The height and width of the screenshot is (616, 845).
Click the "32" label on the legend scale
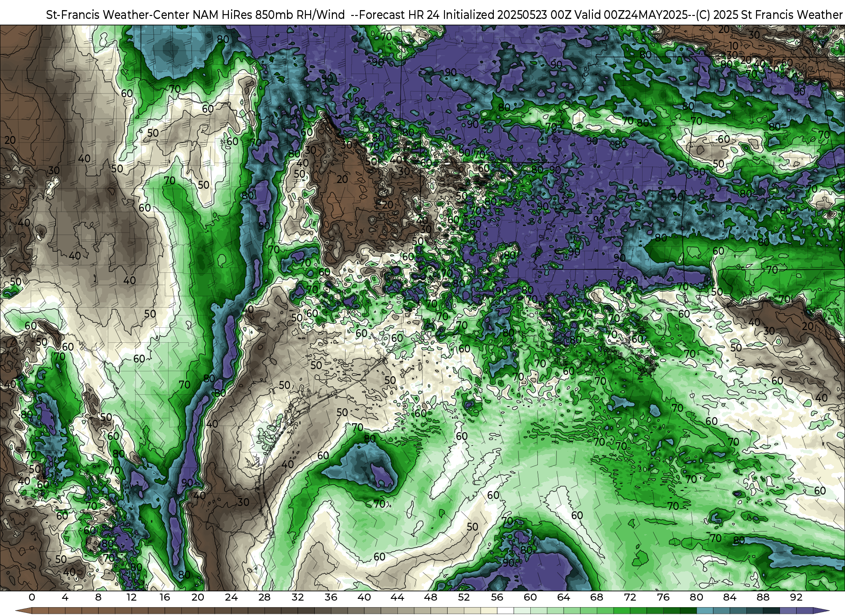(x=298, y=598)
